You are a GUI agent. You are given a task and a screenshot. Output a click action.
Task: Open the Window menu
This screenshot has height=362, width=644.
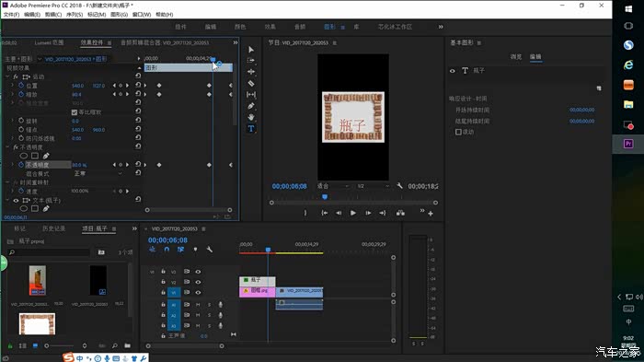pyautogui.click(x=142, y=15)
